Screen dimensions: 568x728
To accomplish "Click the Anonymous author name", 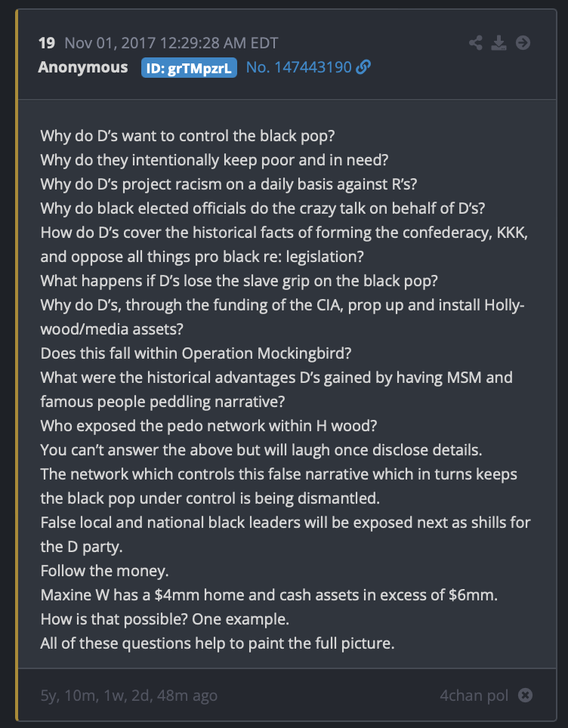I will point(83,67).
